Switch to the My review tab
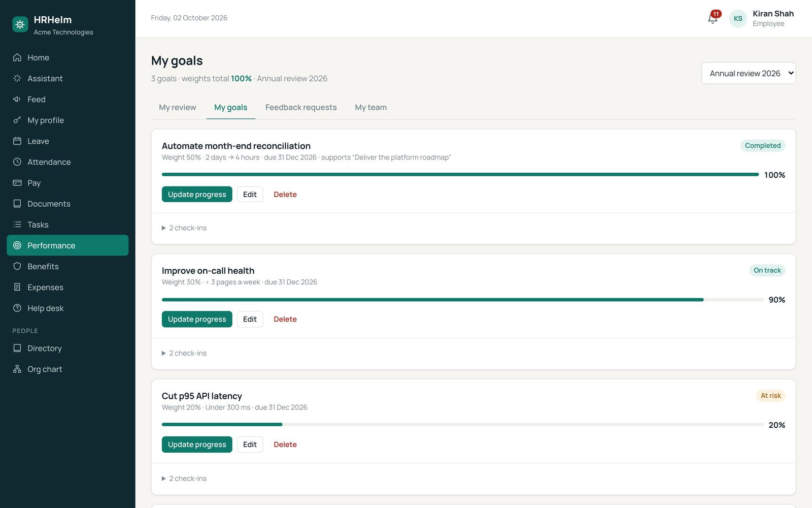Image resolution: width=812 pixels, height=508 pixels. click(x=177, y=107)
